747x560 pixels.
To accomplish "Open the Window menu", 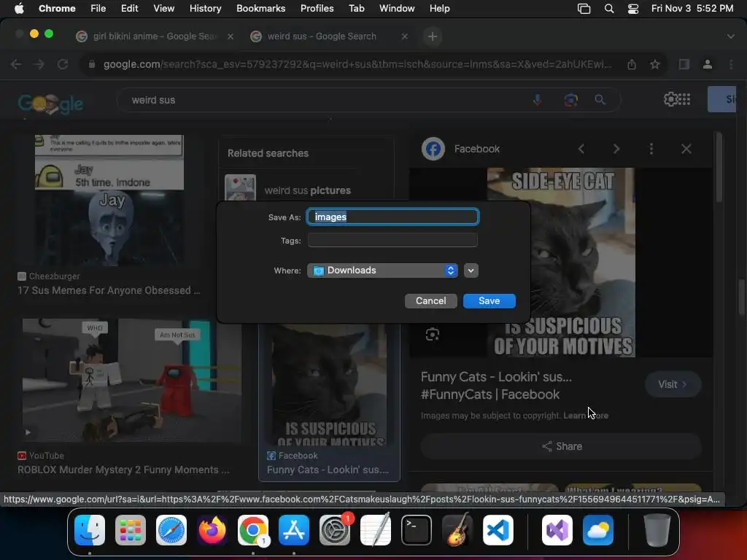I will (x=396, y=8).
